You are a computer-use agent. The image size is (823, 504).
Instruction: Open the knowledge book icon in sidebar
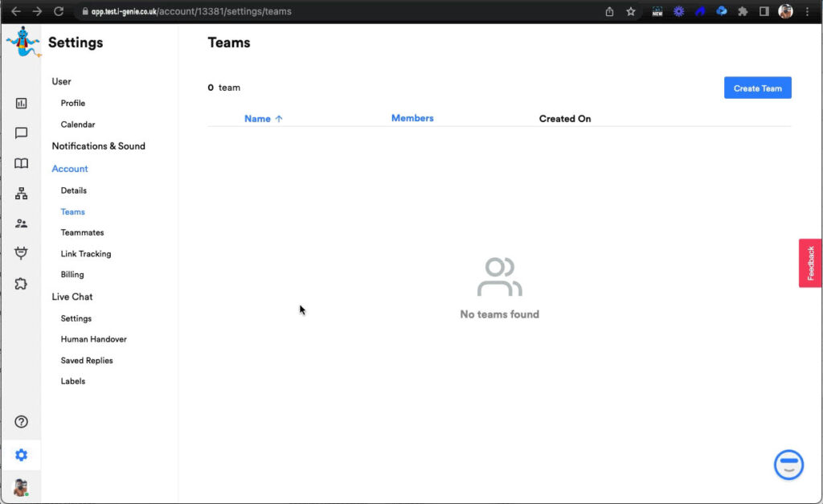point(21,163)
